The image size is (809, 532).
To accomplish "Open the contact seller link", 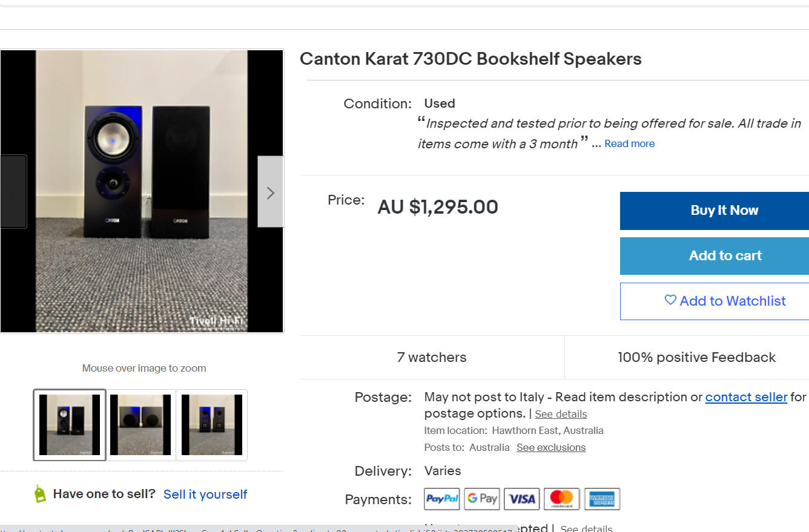I will click(x=746, y=397).
